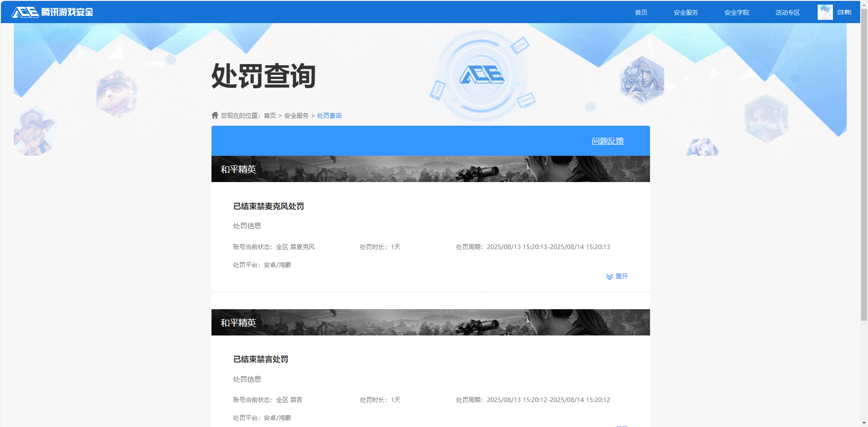Open the 安全服务 navigation item
This screenshot has height=427, width=868.
pos(685,12)
